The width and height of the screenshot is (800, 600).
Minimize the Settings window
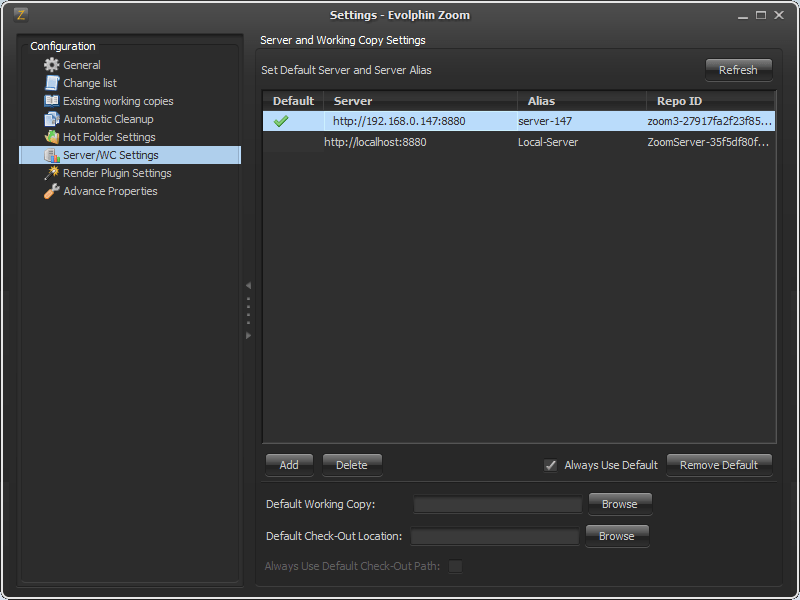point(743,15)
